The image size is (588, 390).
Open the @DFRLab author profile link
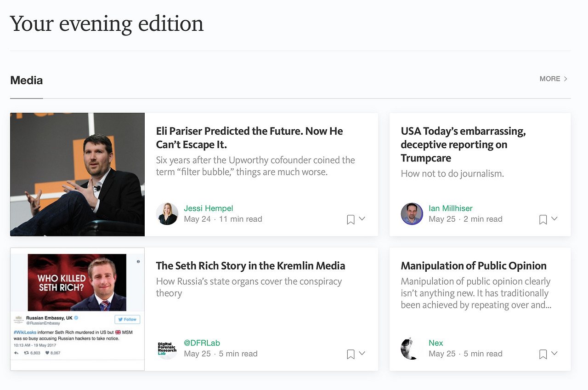tap(202, 343)
